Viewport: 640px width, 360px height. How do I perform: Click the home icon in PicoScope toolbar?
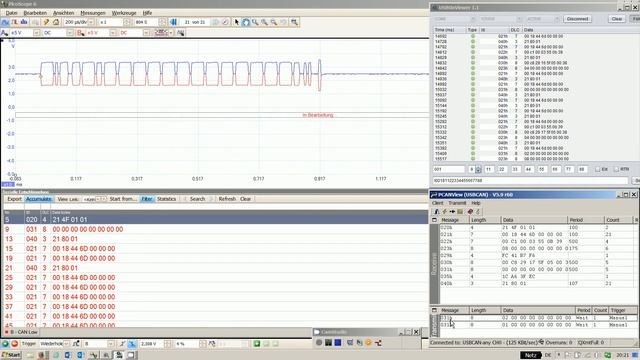pyautogui.click(x=56, y=22)
